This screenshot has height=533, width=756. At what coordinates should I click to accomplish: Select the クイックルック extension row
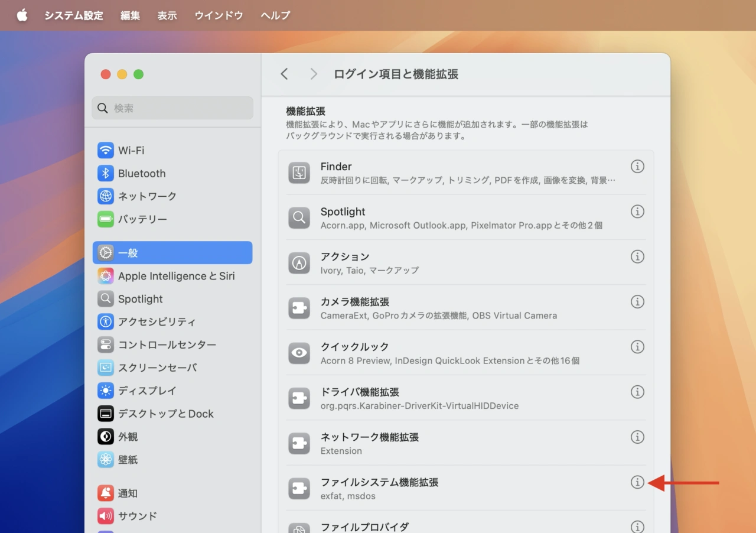click(449, 353)
